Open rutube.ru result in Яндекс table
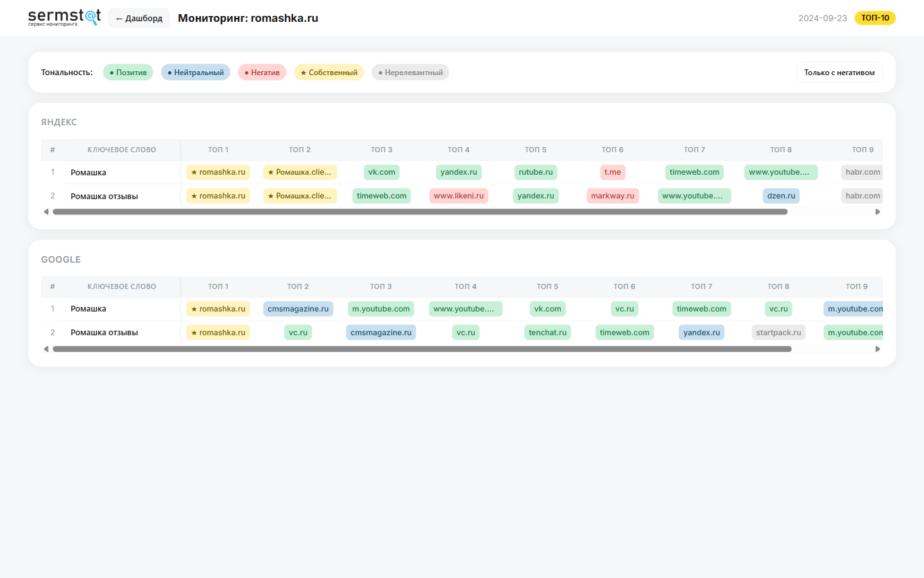This screenshot has height=578, width=924. point(536,172)
